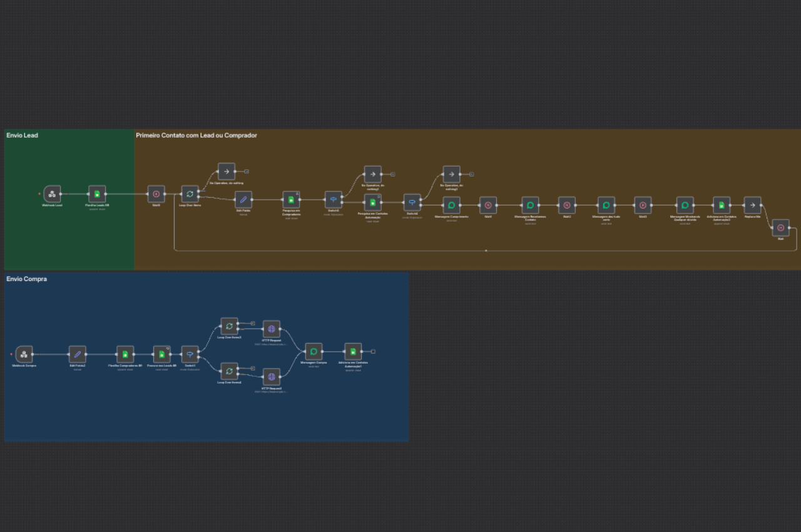Open the upper HTTP Request node
This screenshot has width=801, height=532.
coord(272,329)
